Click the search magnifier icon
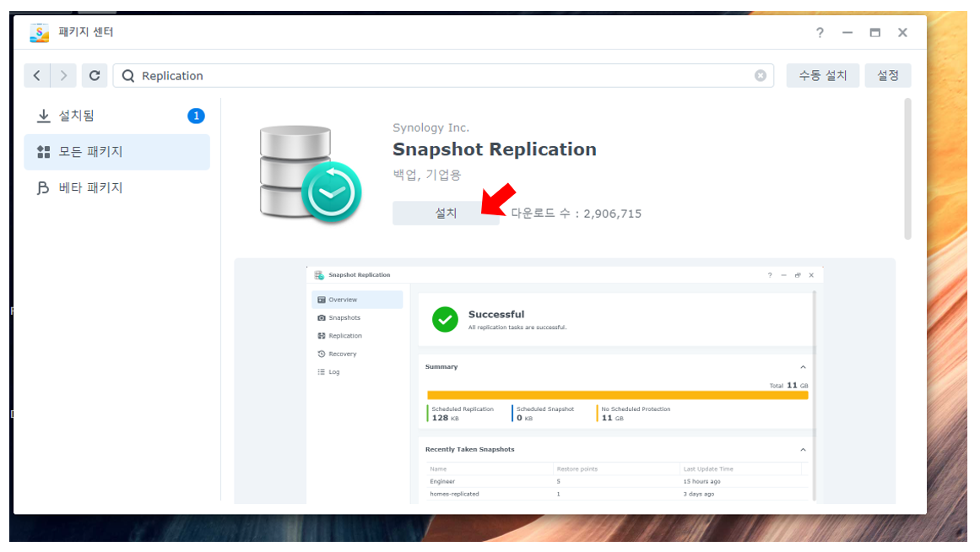Image resolution: width=980 pixels, height=552 pixels. (128, 76)
